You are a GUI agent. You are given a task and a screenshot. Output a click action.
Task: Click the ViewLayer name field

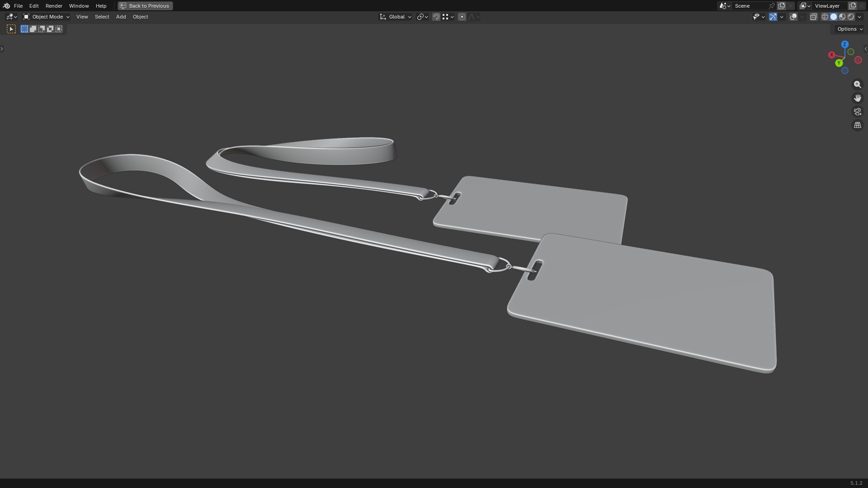coord(830,6)
